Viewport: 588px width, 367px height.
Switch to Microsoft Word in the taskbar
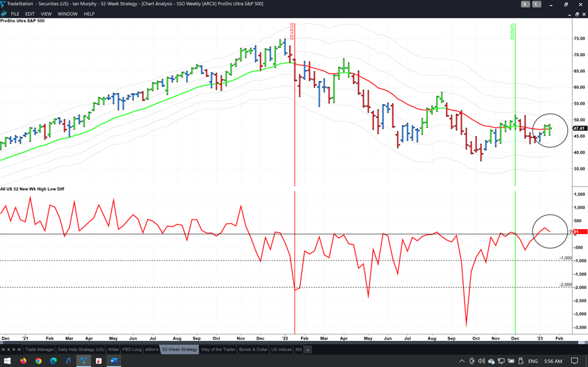pos(113,360)
